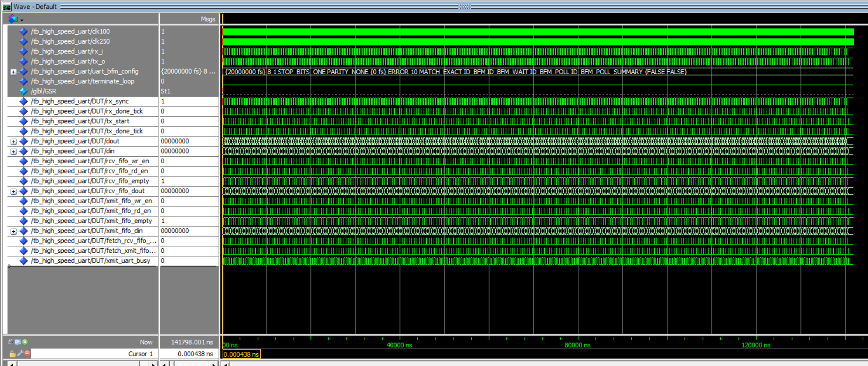Open the signal format dropdown arrow in header
The image size is (868, 366).
[22, 20]
